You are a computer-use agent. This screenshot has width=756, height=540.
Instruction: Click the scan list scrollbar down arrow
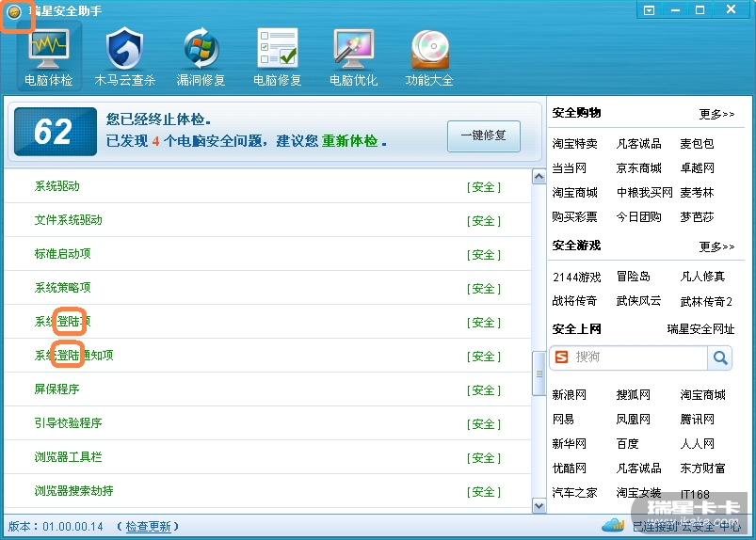click(x=539, y=505)
